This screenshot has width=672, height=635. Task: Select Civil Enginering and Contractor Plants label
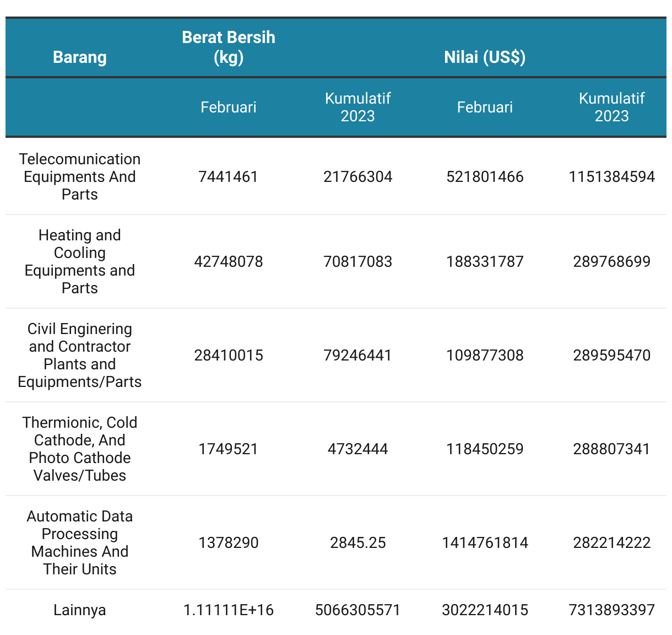coord(80,355)
